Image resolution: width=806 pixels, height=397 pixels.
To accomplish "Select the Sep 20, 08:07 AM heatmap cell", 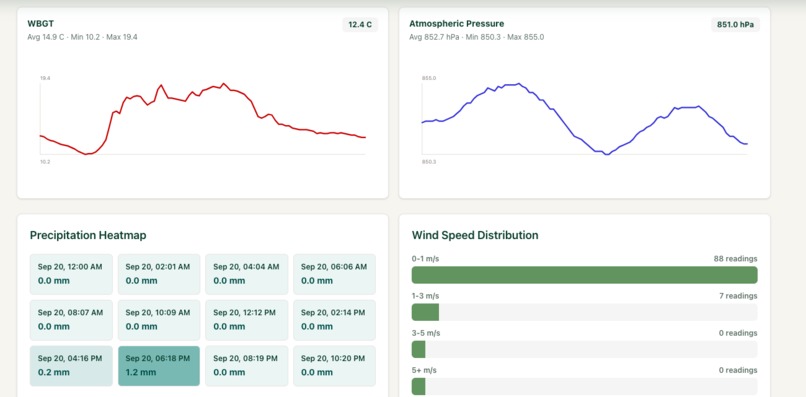I will click(x=71, y=320).
